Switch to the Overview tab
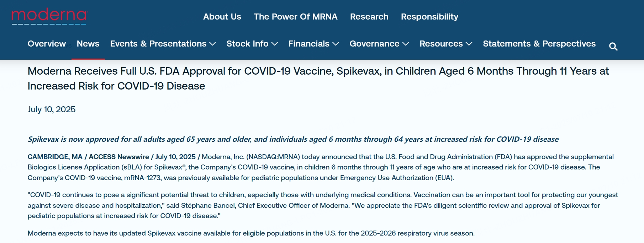644x243 pixels. (x=47, y=44)
